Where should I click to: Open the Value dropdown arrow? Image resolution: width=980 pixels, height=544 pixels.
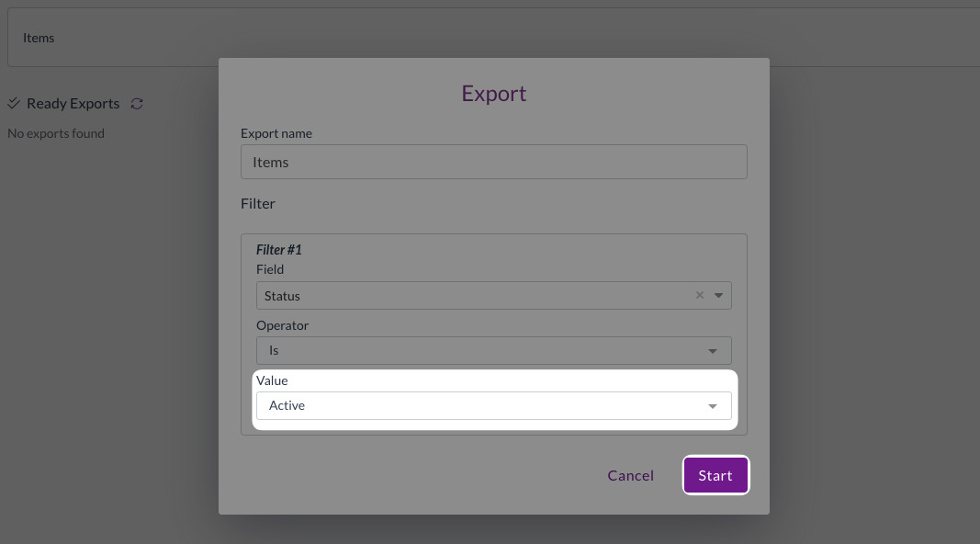713,406
